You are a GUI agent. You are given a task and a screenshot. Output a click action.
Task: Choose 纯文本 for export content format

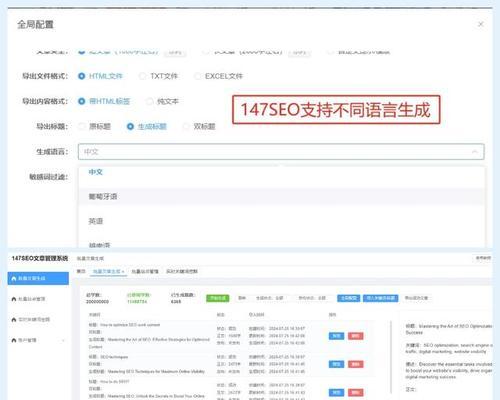150,101
